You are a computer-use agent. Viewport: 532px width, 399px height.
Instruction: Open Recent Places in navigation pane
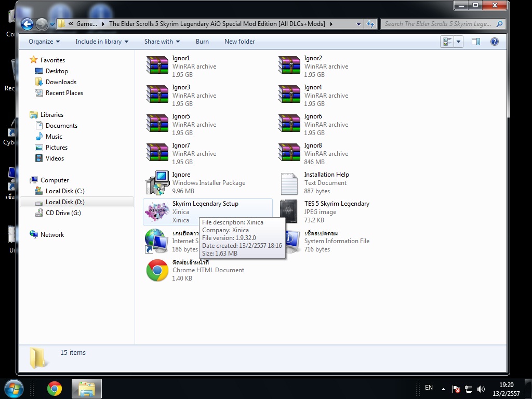click(x=64, y=92)
